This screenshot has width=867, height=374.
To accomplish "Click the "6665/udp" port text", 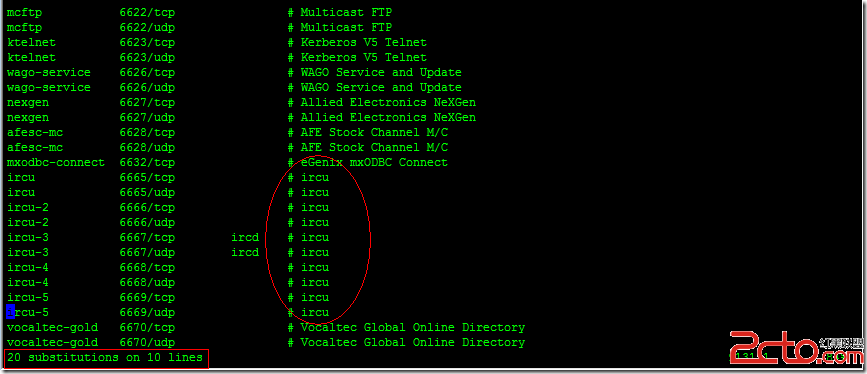I will click(x=147, y=193).
